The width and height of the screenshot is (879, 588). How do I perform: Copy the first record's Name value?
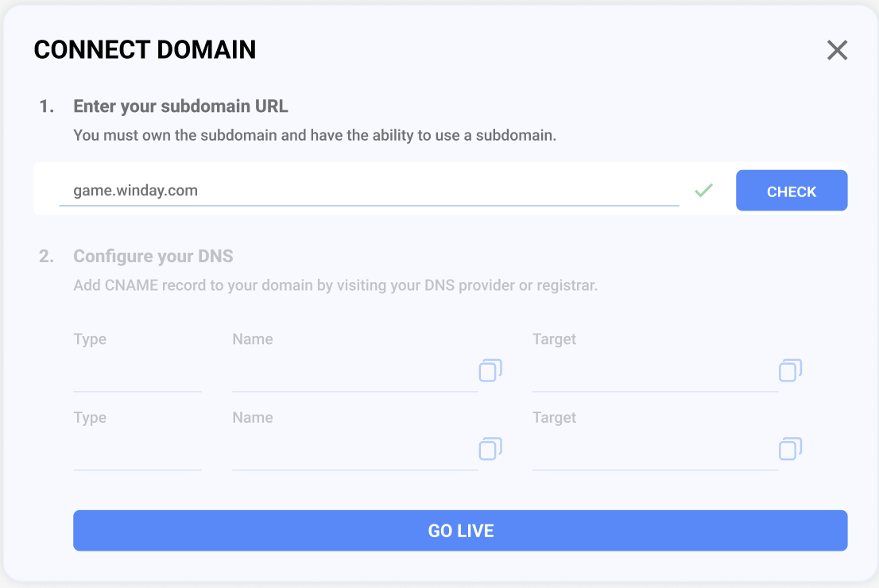(x=490, y=370)
